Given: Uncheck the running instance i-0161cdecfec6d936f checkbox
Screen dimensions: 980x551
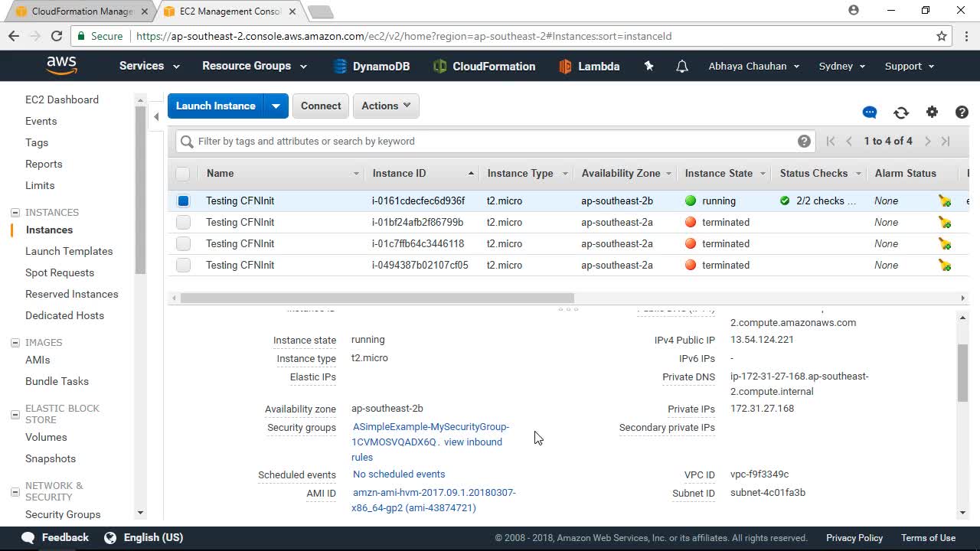Looking at the screenshot, I should (x=183, y=201).
